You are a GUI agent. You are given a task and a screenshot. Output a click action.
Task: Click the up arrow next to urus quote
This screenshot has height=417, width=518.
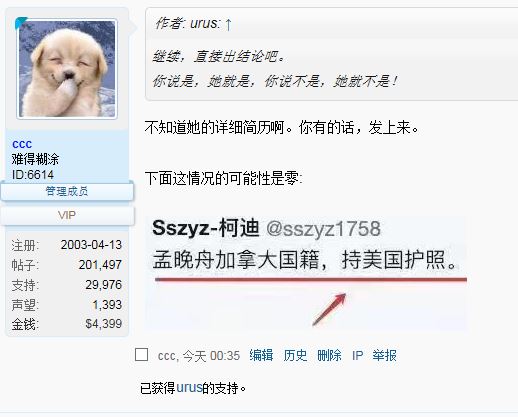(x=228, y=24)
